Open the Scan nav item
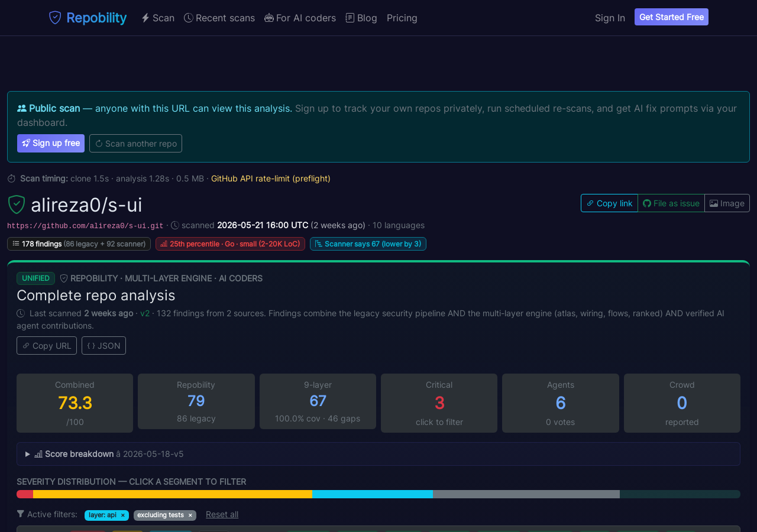Viewport: 757px width, 532px height. 158,18
